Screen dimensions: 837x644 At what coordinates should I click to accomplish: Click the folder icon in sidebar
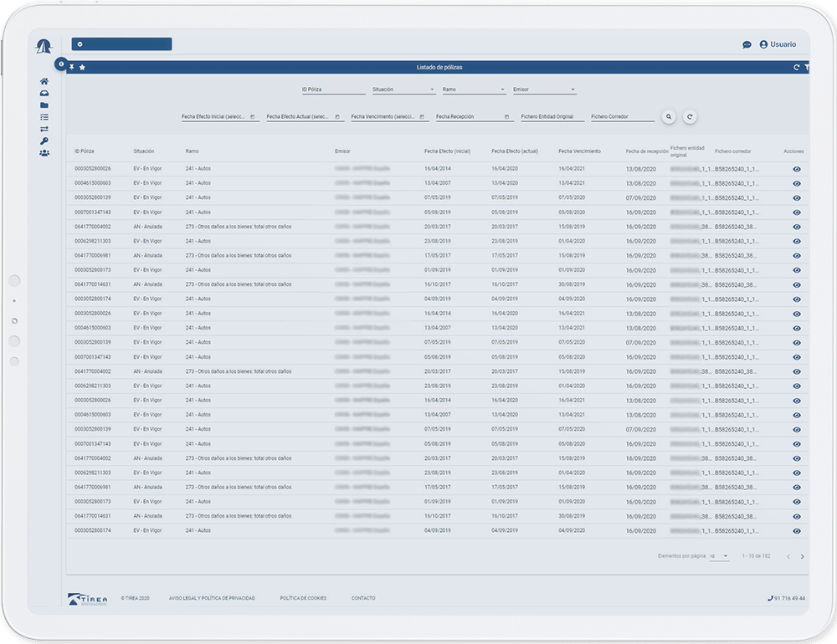(x=44, y=105)
